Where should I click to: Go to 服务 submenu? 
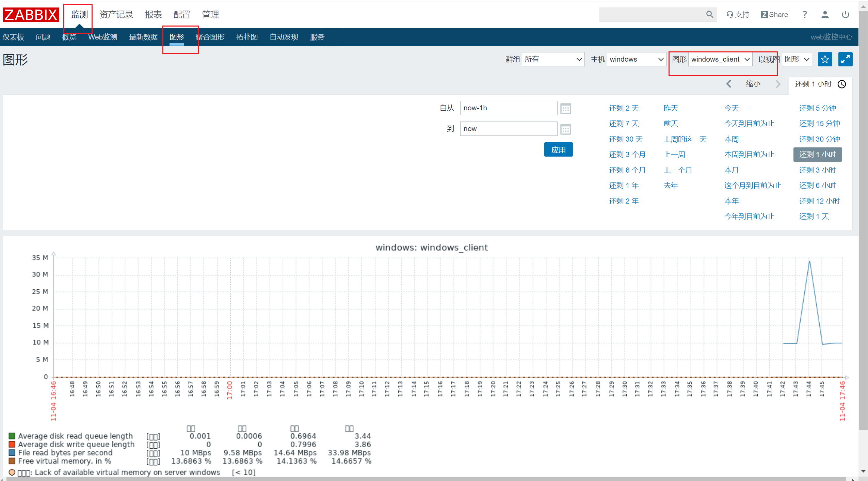click(x=317, y=37)
